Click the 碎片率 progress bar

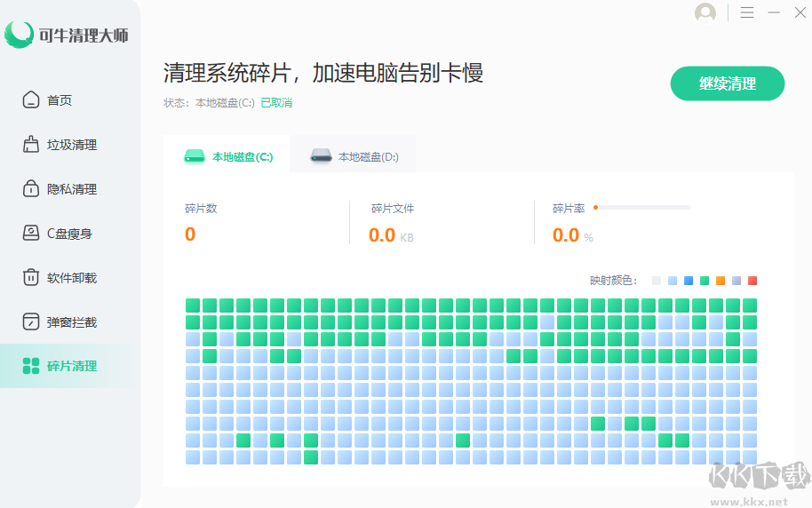[642, 208]
